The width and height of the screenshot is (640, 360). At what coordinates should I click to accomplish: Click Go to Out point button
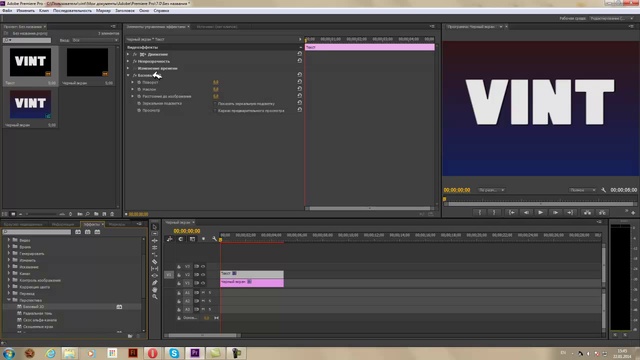[x=570, y=212]
